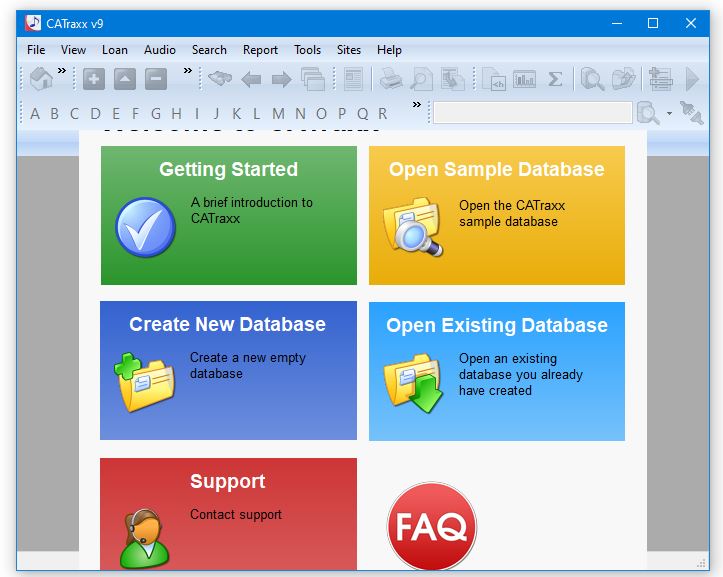The width and height of the screenshot is (723, 577).
Task: Click the Back arrow icon
Action: click(251, 79)
